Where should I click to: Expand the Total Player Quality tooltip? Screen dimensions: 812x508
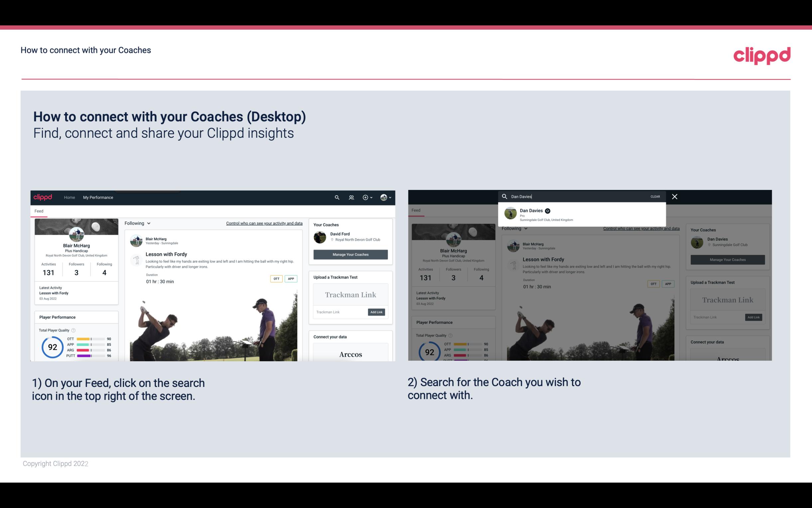74,329
